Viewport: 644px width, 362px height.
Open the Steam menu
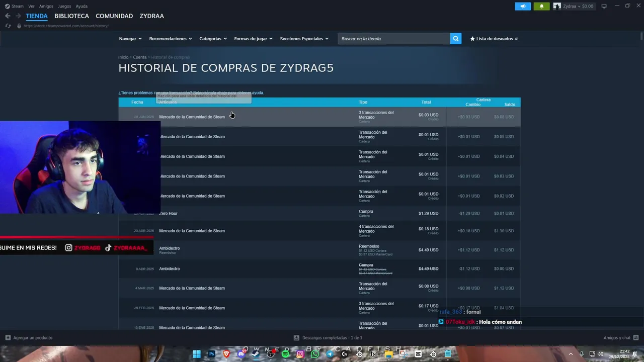[x=15, y=6]
